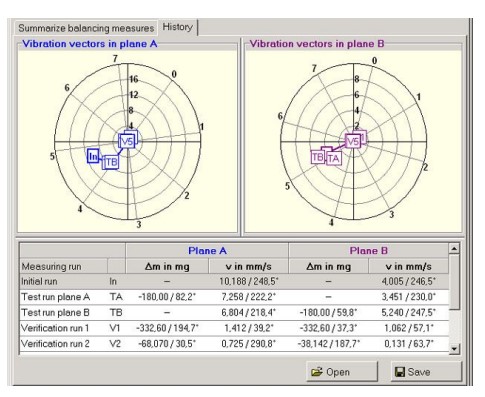Click the Plane B column header
The height and width of the screenshot is (397, 485).
coord(368,251)
